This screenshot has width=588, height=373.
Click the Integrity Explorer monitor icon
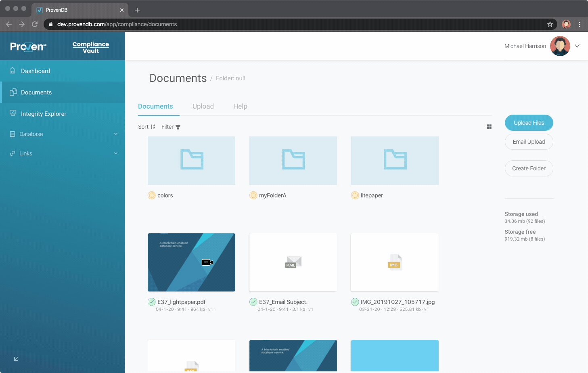point(13,113)
